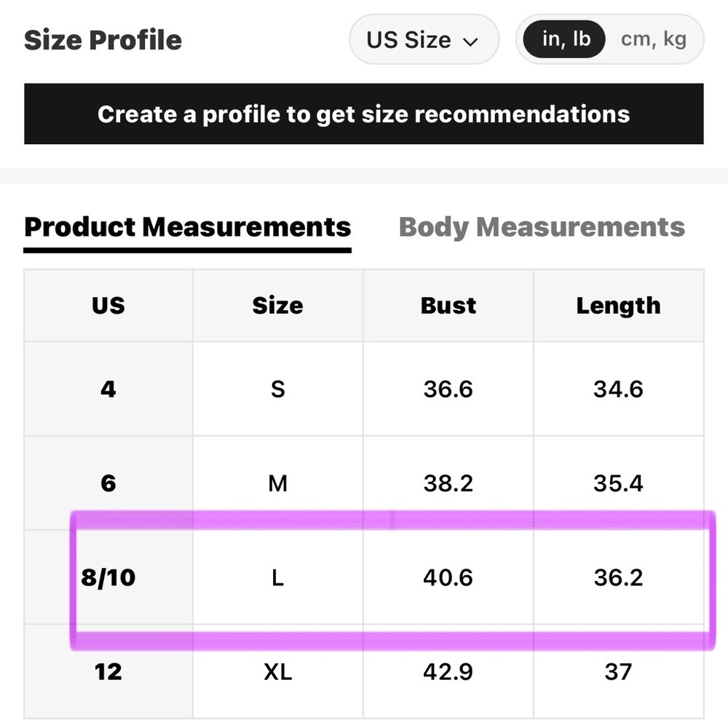
Task: Open the US Size dropdown
Action: 424,39
